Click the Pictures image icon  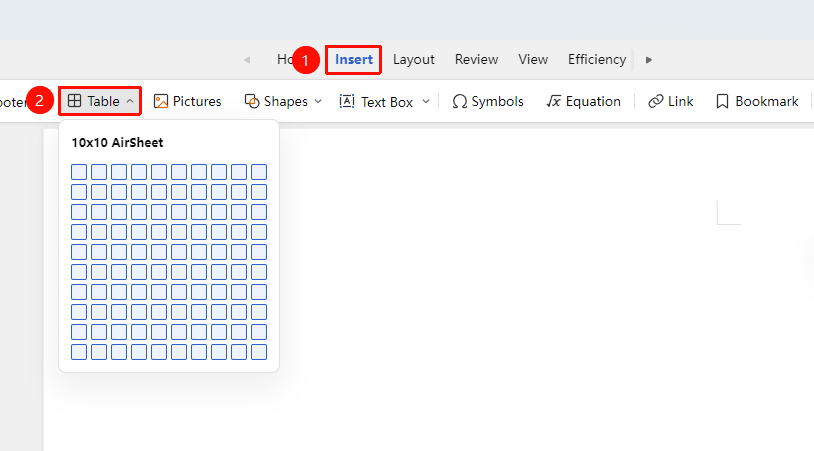pyautogui.click(x=161, y=101)
